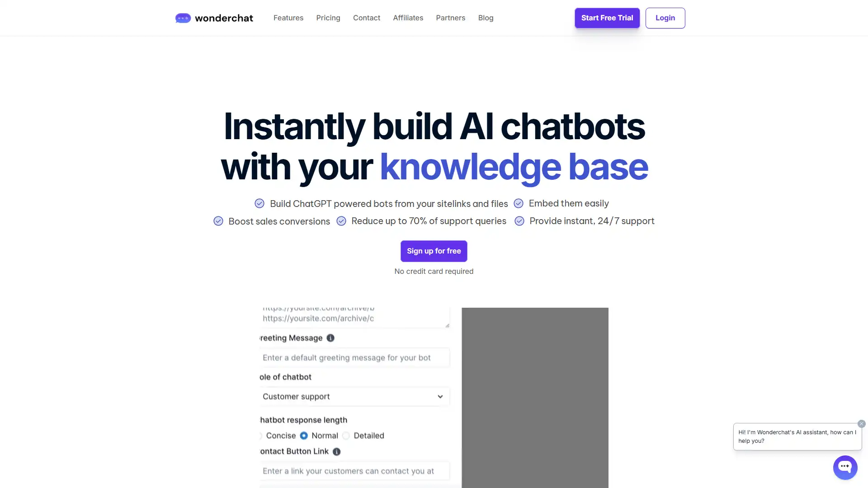
Task: Click the Wonderchat logo icon
Action: coord(183,18)
